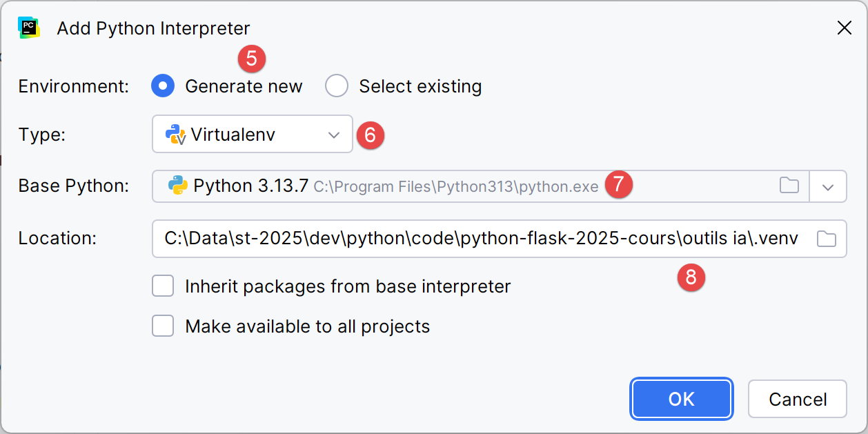Viewport: 868px width, 434px height.
Task: Enable Inherit packages from base interpreter
Action: pos(163,286)
